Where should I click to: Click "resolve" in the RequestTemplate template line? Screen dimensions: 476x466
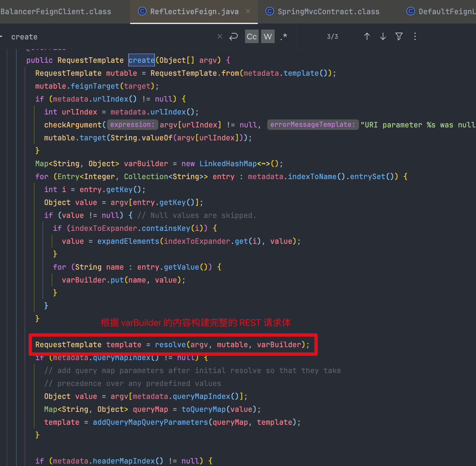click(171, 345)
